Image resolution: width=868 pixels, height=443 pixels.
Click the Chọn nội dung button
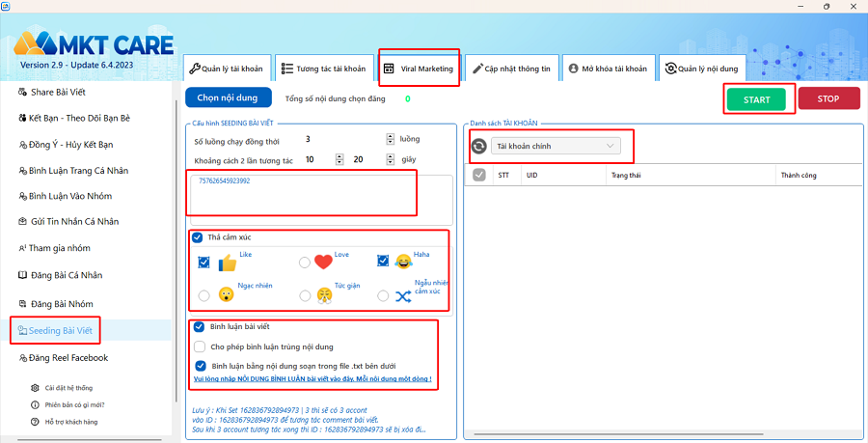228,97
